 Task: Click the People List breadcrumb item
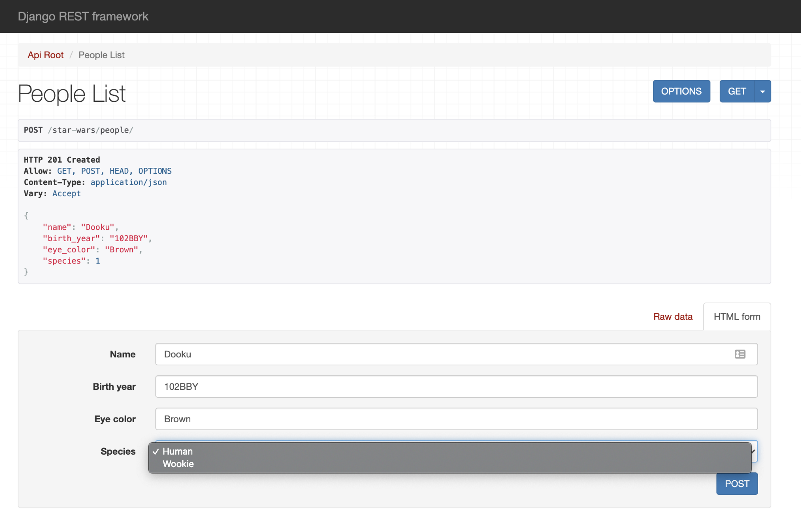click(x=101, y=55)
